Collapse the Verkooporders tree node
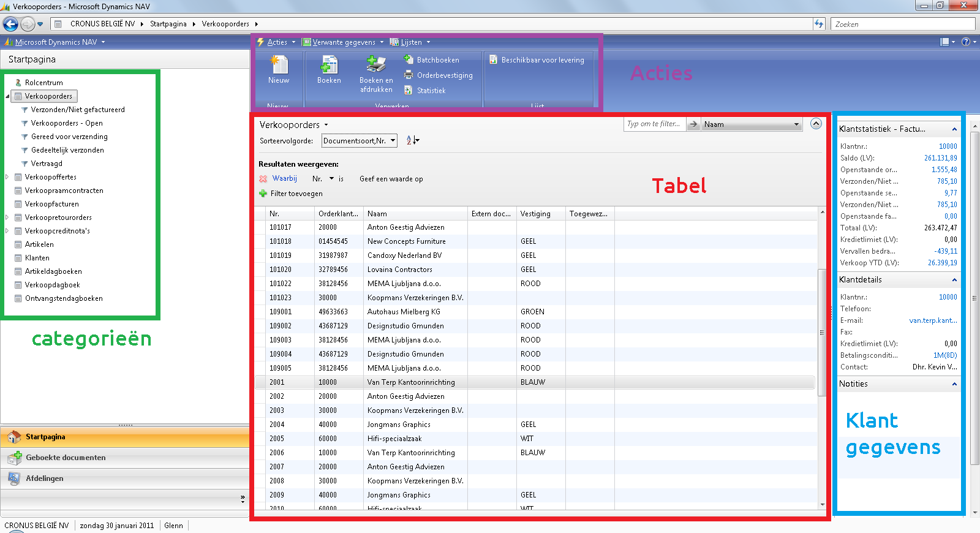Screen dimensions: 980x533 click(7, 96)
